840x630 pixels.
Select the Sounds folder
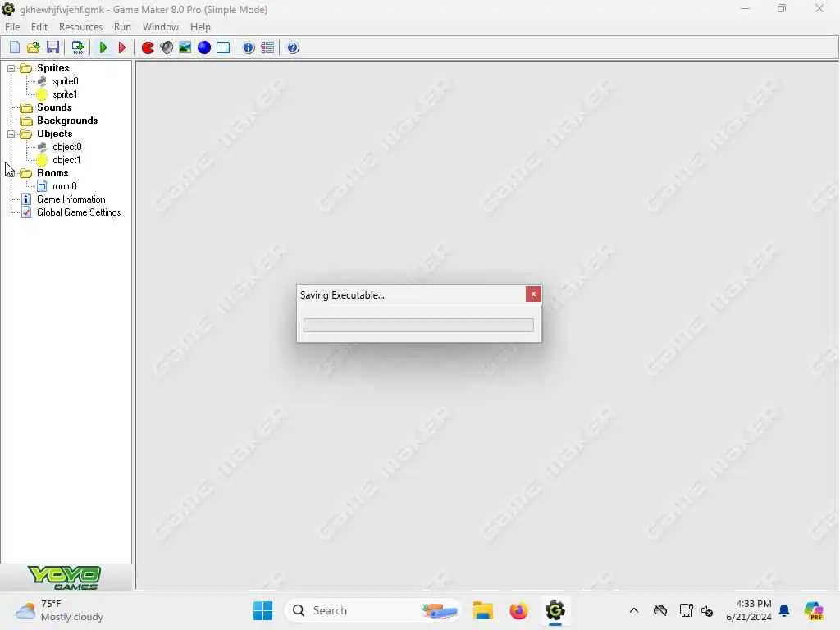click(x=53, y=107)
